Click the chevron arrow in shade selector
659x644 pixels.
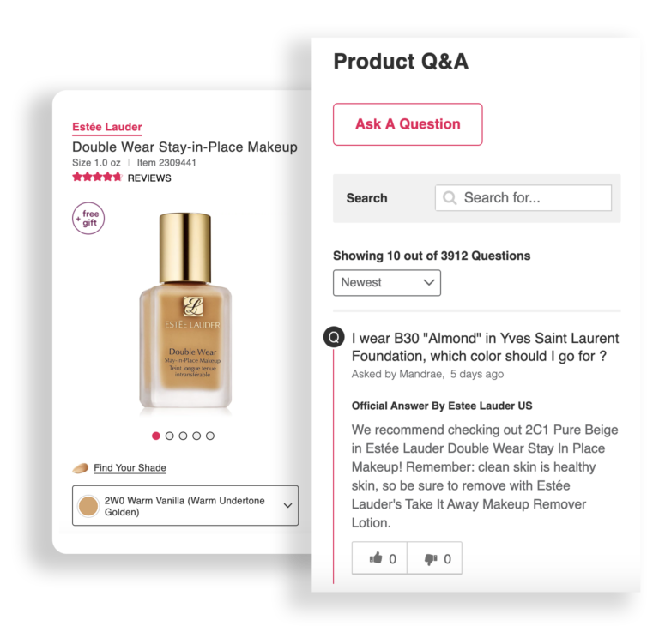(x=288, y=505)
